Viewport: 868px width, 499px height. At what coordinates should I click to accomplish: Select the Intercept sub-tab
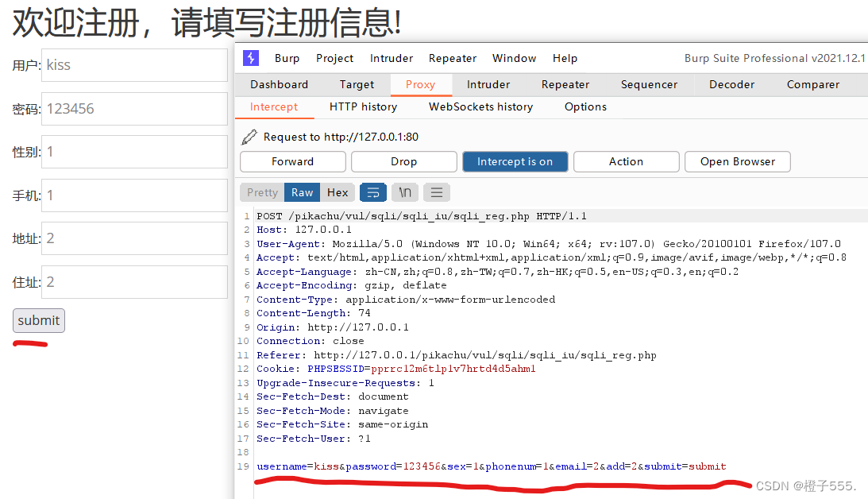273,107
